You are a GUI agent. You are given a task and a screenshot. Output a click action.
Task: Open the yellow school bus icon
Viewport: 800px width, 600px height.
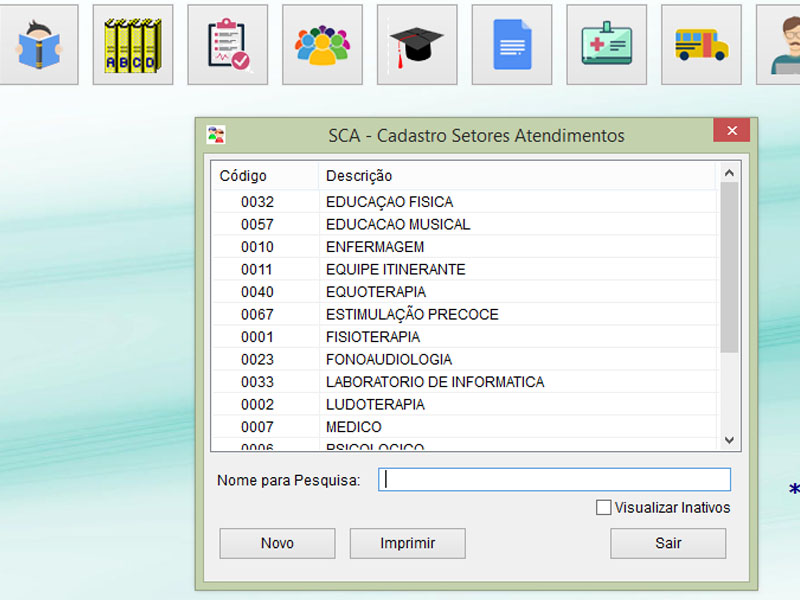701,45
